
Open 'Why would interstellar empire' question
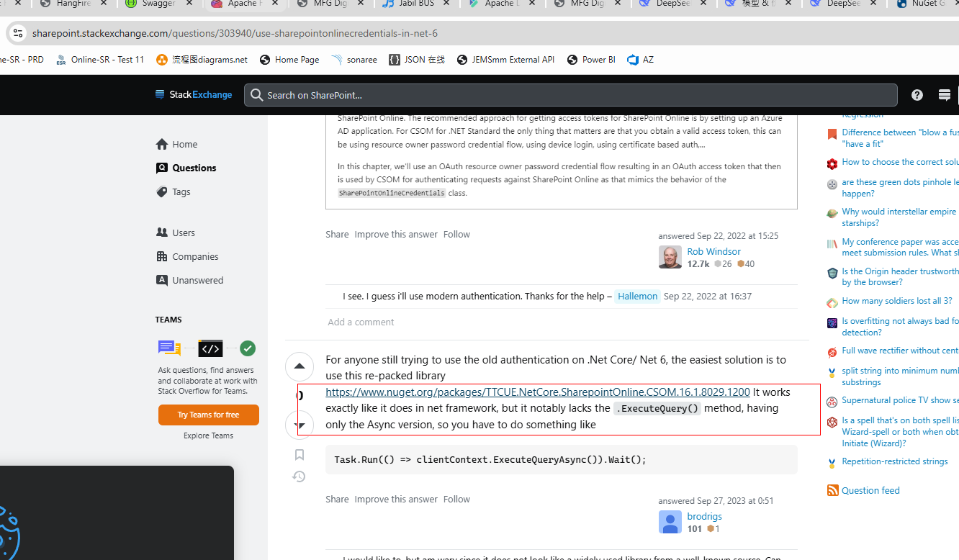(899, 217)
